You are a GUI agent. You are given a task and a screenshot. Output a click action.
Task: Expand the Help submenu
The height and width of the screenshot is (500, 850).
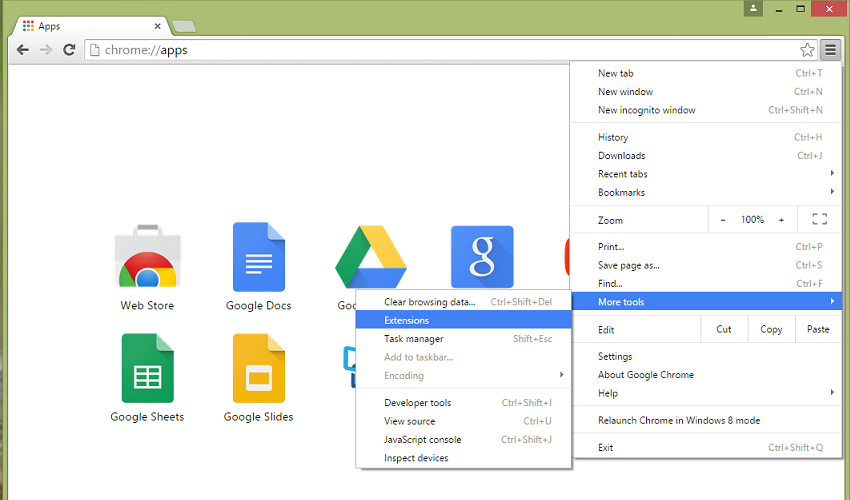click(706, 393)
